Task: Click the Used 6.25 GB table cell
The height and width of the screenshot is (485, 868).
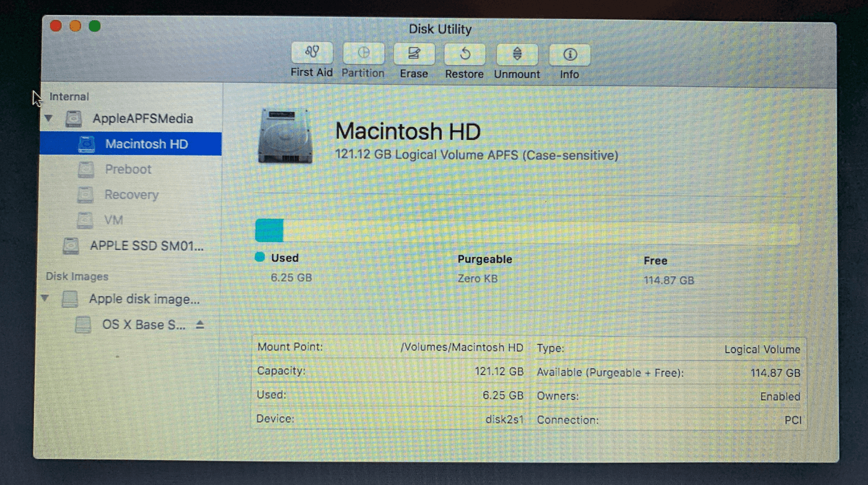Action: [503, 395]
